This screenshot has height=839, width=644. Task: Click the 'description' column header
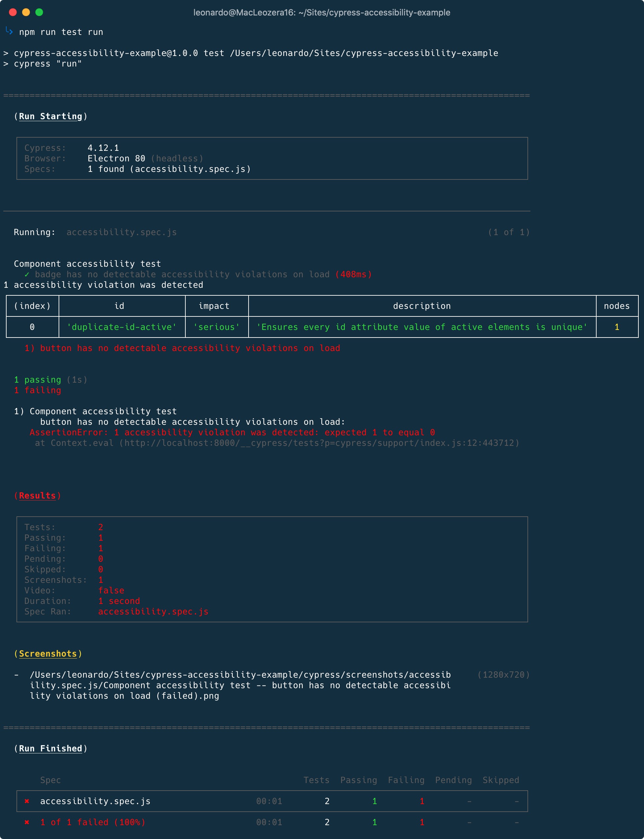422,306
